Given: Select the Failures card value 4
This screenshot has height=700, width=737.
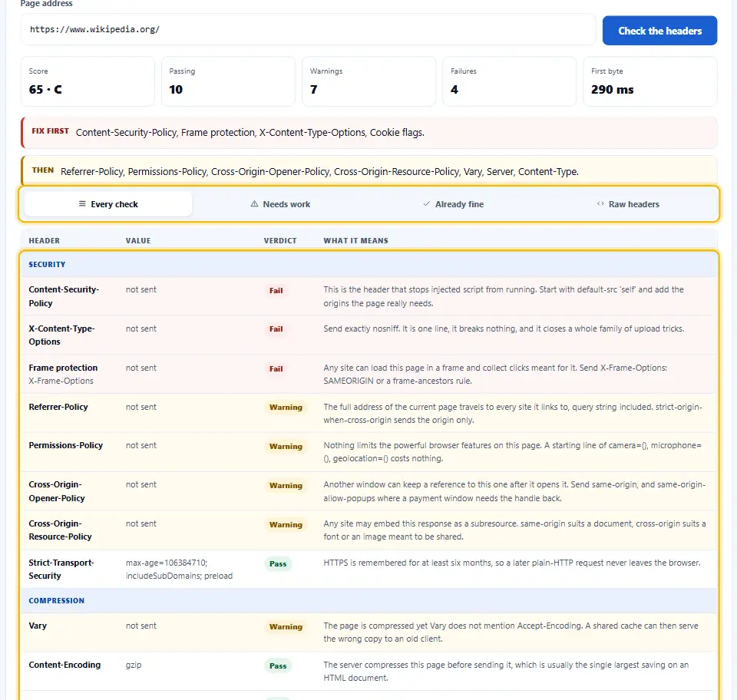Looking at the screenshot, I should (454, 90).
